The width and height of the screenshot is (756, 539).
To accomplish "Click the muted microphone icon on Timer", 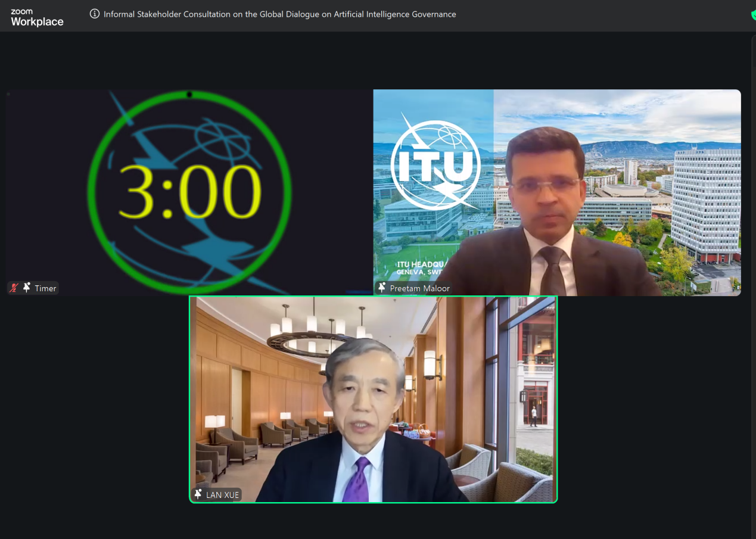I will (14, 288).
